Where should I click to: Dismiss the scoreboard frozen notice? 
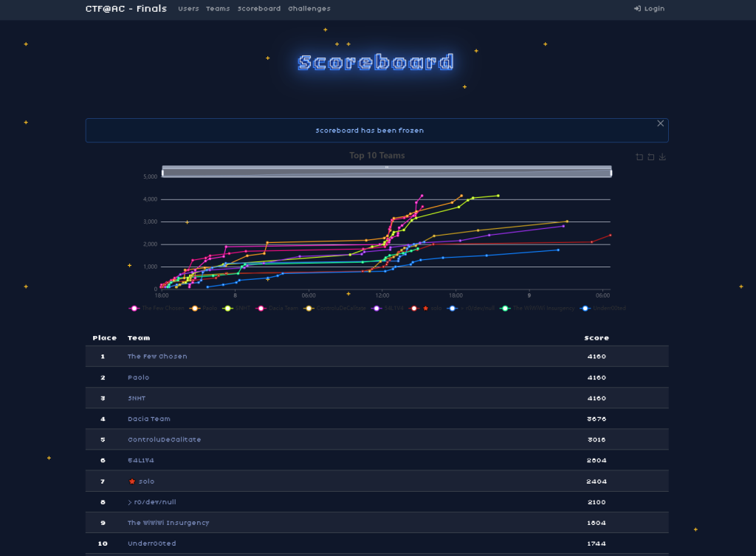[661, 123]
